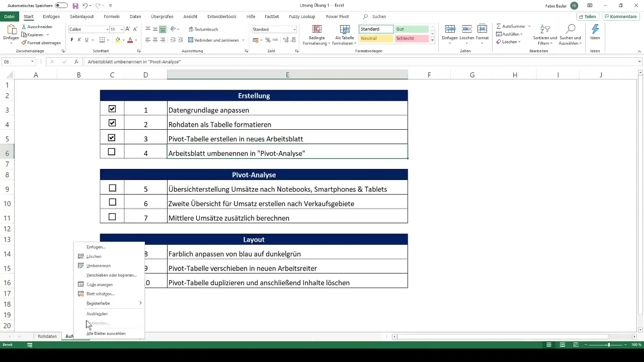Adjust the zoom slider in status bar

click(609, 345)
